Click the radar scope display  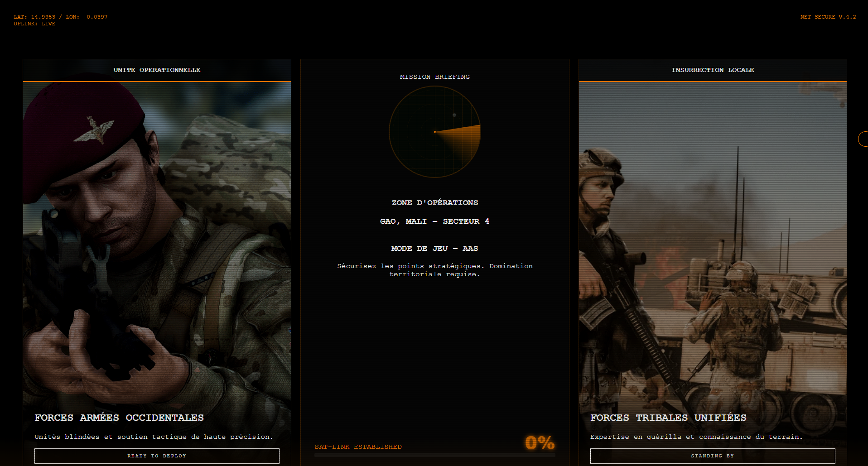435,132
